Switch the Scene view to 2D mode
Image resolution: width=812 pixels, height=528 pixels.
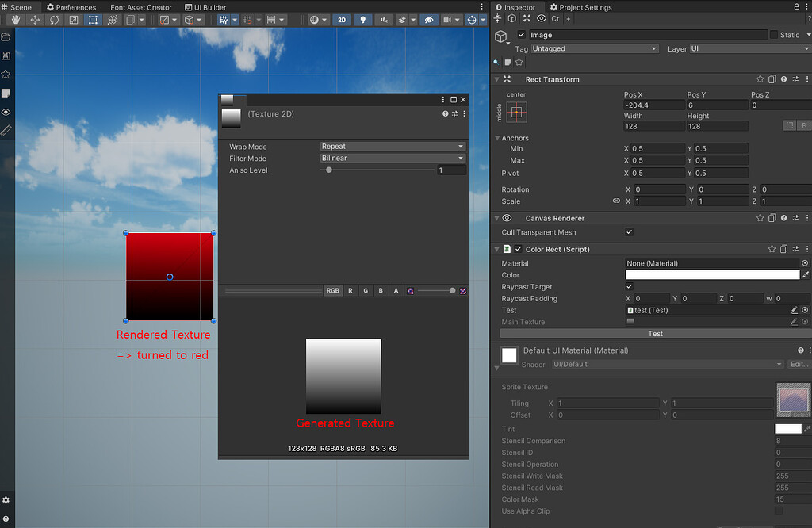(x=341, y=20)
